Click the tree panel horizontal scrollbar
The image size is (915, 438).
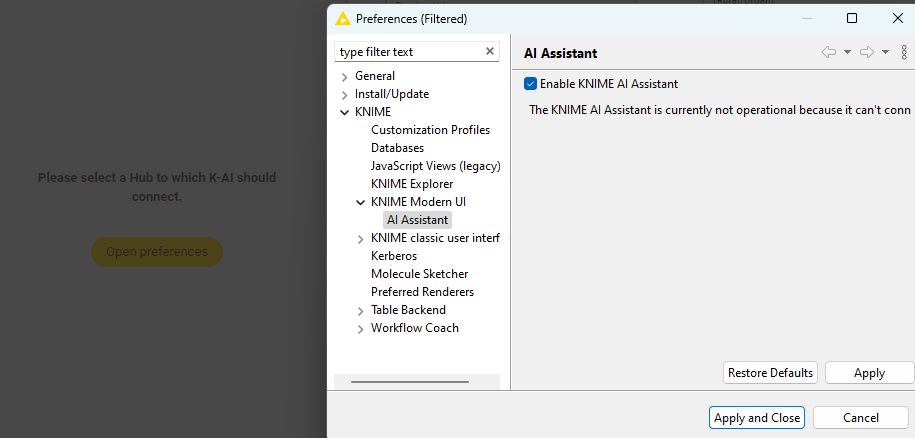[x=410, y=382]
